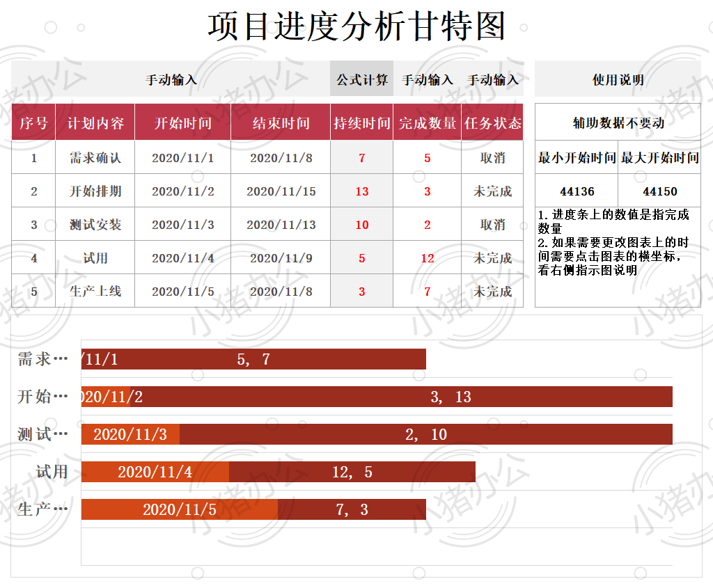Select the 需求 Gantt bar labeled 5, 7
This screenshot has width=713, height=588.
pyautogui.click(x=253, y=359)
